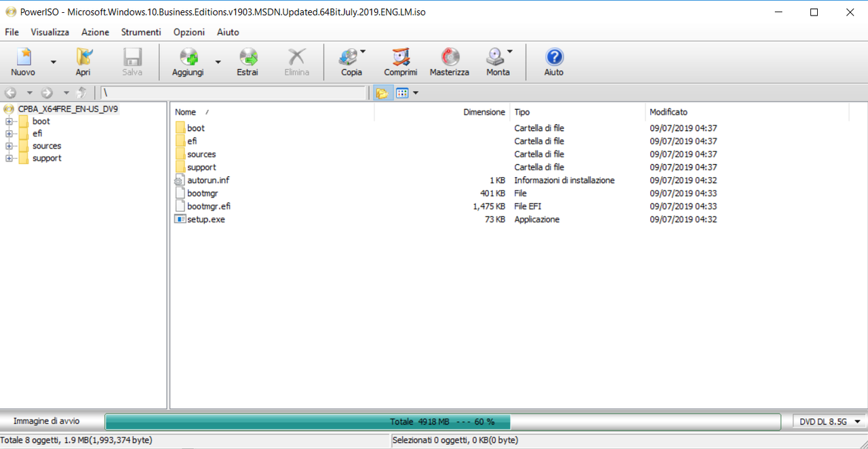The height and width of the screenshot is (449, 868).
Task: Click the Totale 4918 MB capacity bar
Action: (x=443, y=422)
